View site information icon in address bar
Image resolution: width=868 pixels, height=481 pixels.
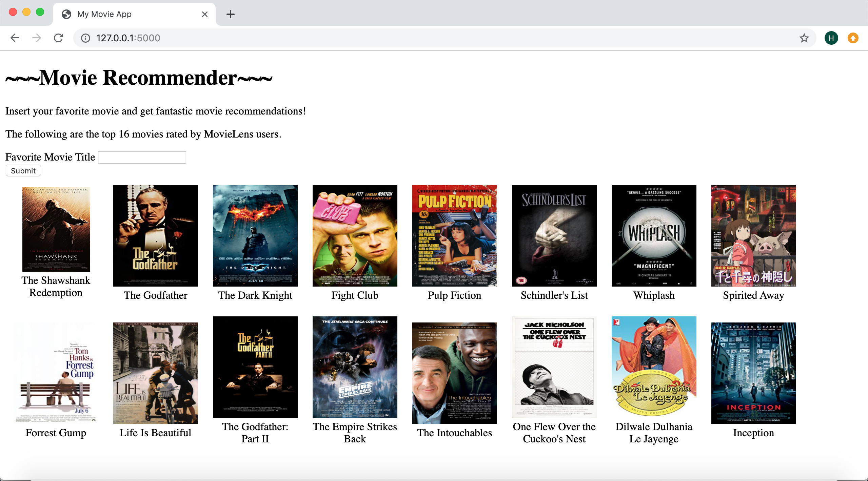pyautogui.click(x=85, y=38)
